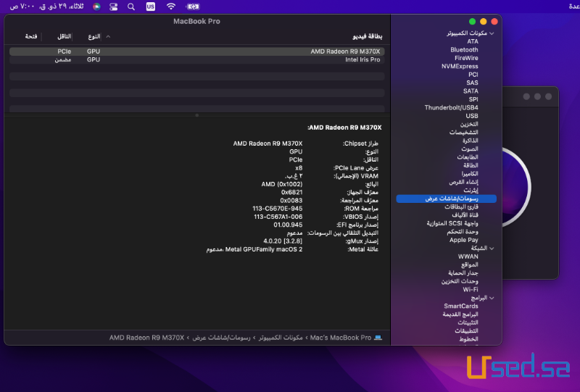Select المواقع in the sidebar

click(x=469, y=264)
